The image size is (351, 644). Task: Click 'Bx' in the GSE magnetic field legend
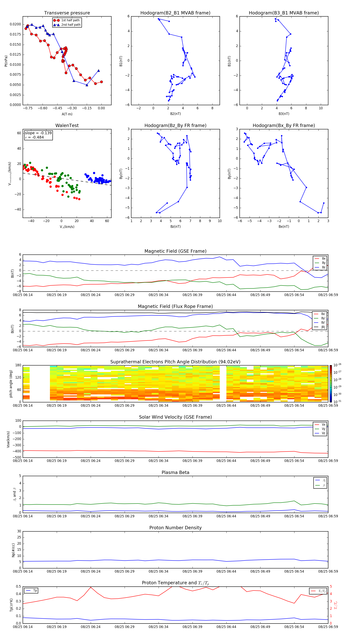pyautogui.click(x=324, y=259)
